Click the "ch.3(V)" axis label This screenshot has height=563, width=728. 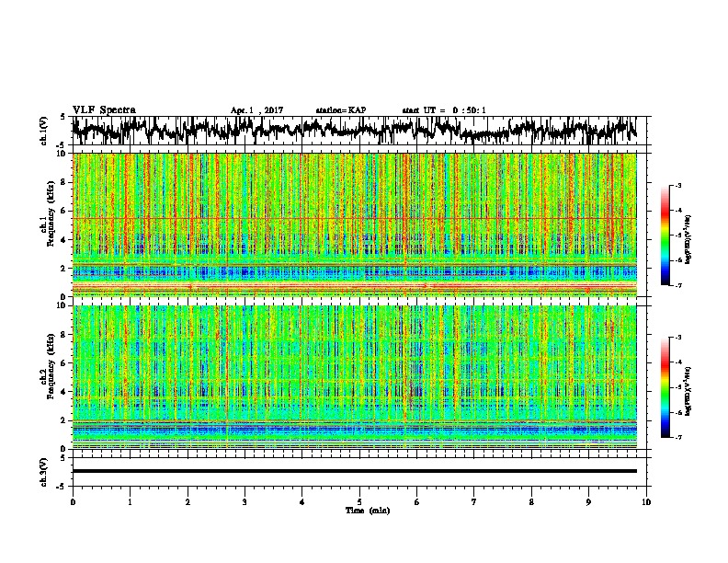click(44, 472)
